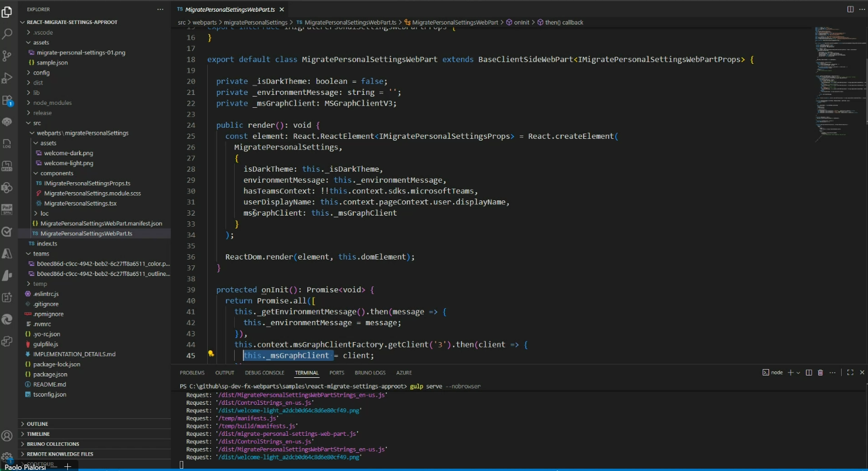The width and height of the screenshot is (868, 471).
Task: Open the PnP SPFx toolkit icon
Action: pyautogui.click(x=8, y=209)
